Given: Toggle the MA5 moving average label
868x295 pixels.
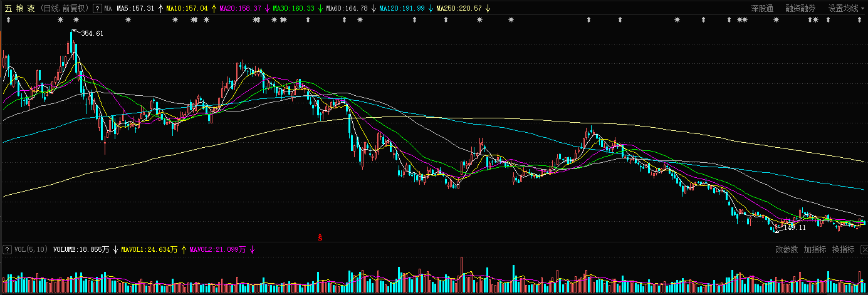Looking at the screenshot, I should 135,9.
